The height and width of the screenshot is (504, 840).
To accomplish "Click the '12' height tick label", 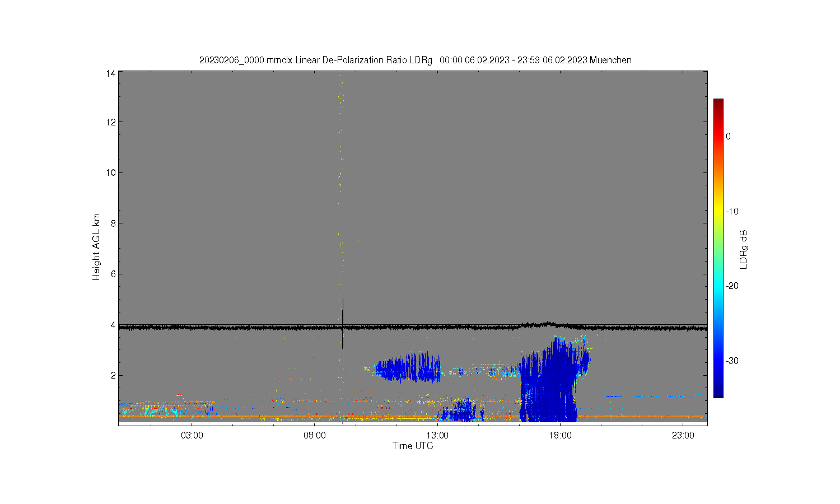I will (x=111, y=122).
